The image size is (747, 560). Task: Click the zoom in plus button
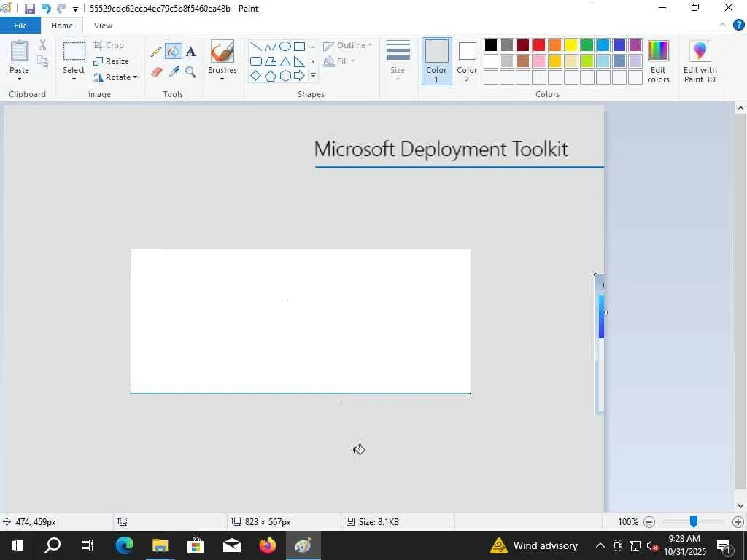tap(738, 522)
